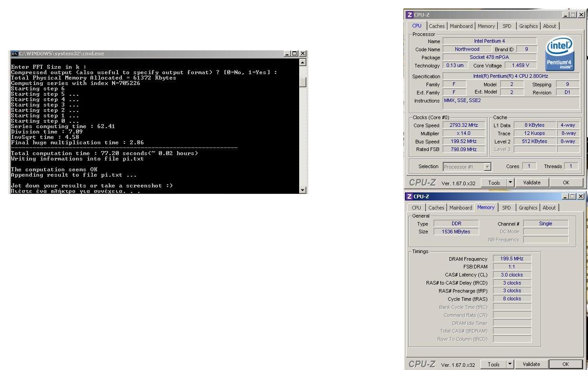Click 'Series computing time : 62.41' line

pyautogui.click(x=63, y=126)
